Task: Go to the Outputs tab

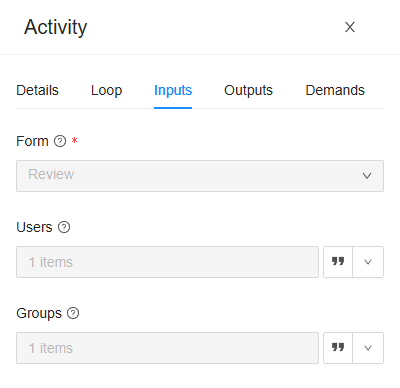Action: tap(248, 90)
